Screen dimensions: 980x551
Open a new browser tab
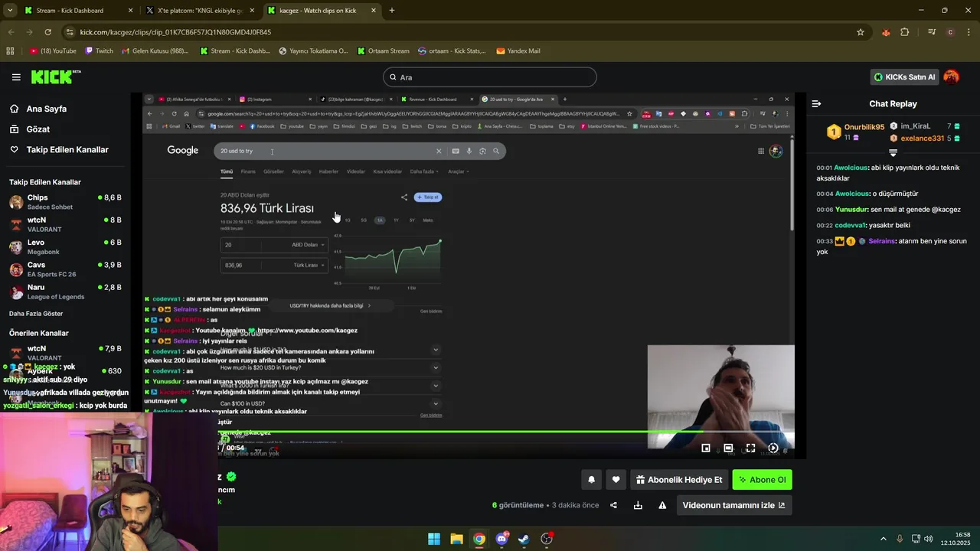click(392, 11)
